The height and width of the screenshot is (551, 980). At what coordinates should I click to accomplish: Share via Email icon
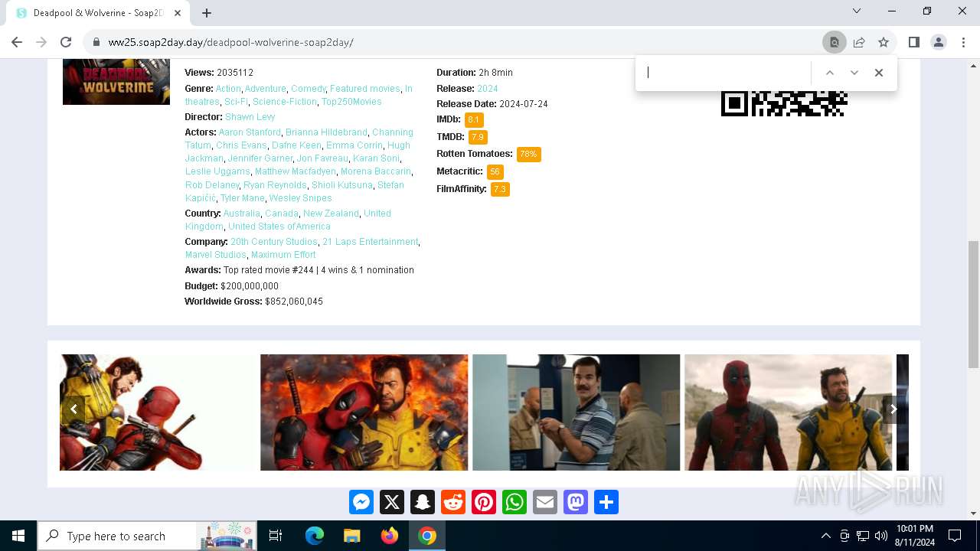(x=545, y=502)
